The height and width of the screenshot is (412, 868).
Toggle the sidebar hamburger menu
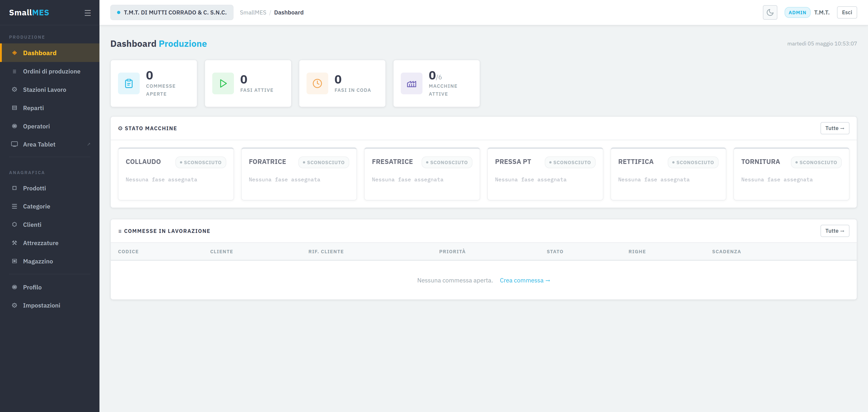pyautogui.click(x=88, y=13)
